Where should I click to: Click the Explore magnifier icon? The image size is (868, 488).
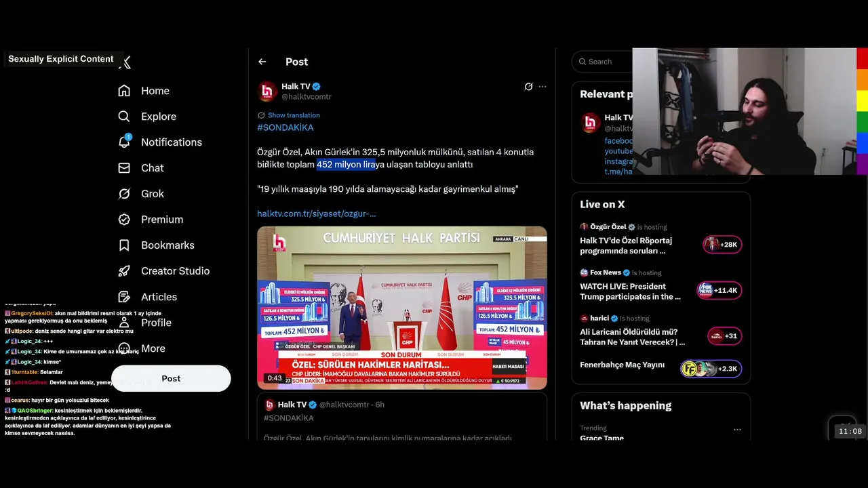pyautogui.click(x=124, y=117)
